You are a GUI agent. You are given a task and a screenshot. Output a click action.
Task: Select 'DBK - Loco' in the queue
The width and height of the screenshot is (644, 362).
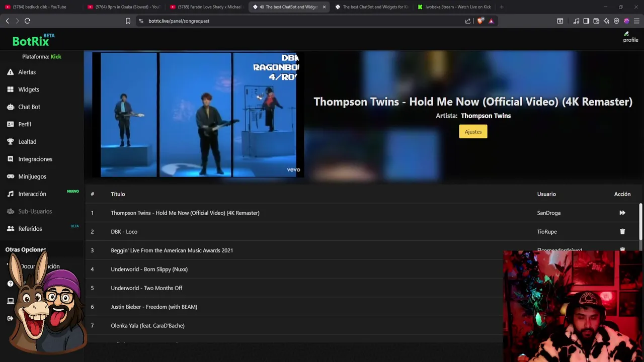pos(124,232)
